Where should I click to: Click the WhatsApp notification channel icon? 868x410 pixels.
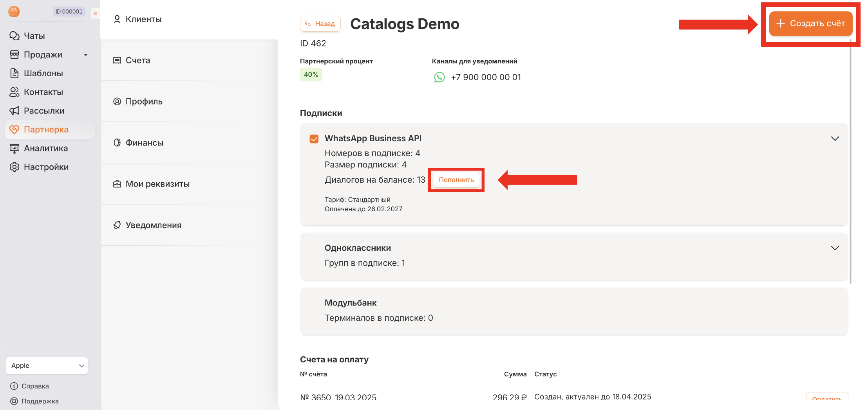(439, 77)
